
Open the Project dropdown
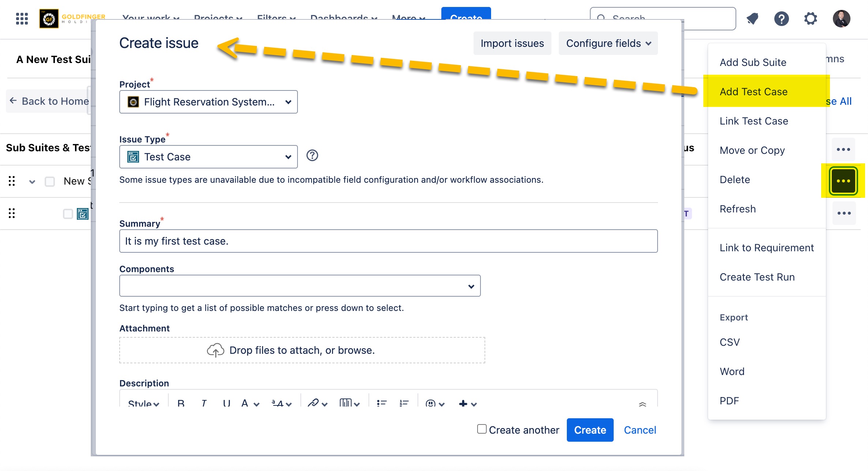click(208, 102)
